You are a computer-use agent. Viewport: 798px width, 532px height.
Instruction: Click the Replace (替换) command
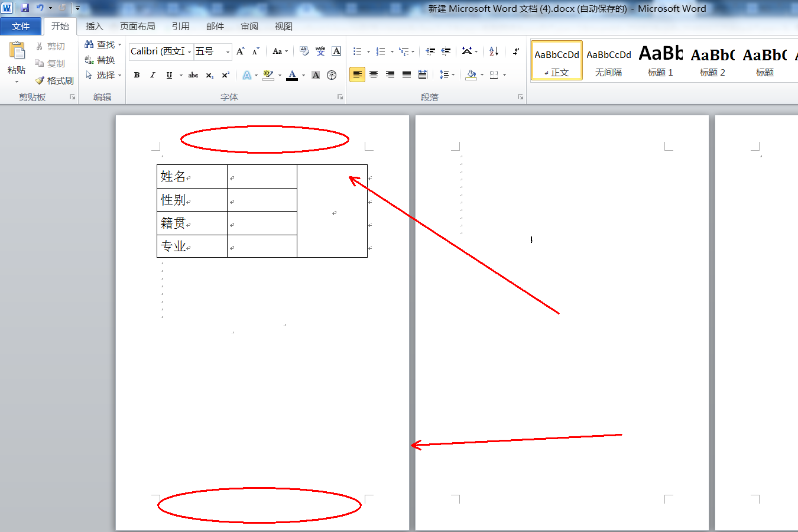point(99,60)
